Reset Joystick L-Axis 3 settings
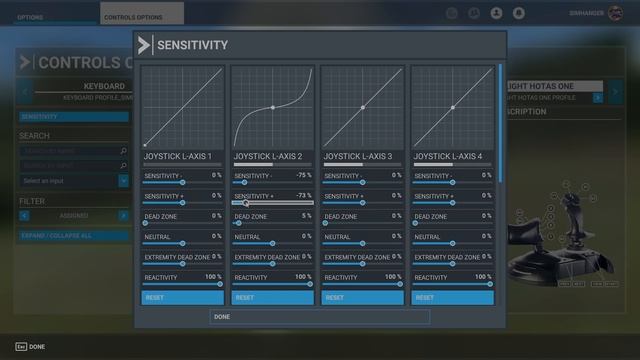This screenshot has height=360, width=640. click(362, 298)
